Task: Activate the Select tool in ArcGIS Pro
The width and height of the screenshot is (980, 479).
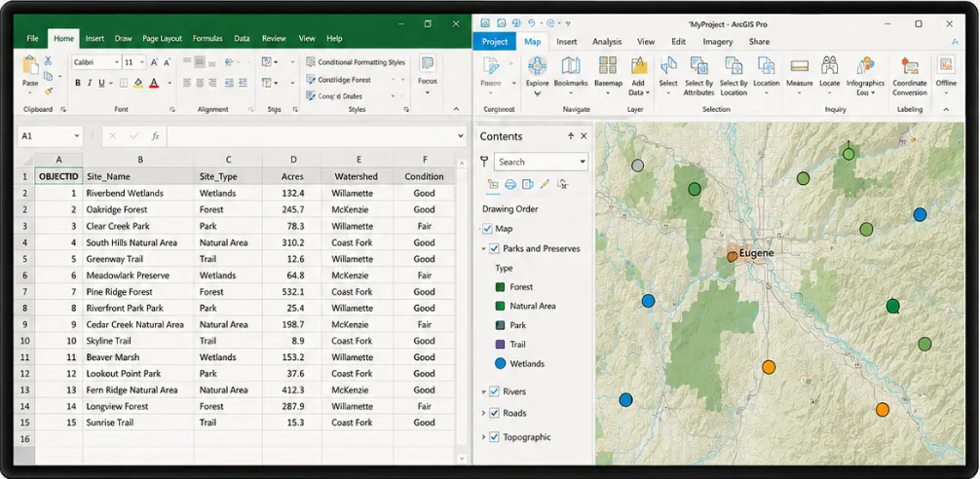Action: pos(668,66)
